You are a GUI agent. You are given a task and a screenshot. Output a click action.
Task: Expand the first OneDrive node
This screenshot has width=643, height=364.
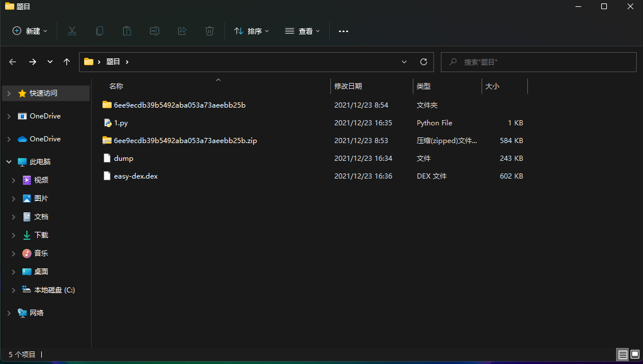pos(9,116)
